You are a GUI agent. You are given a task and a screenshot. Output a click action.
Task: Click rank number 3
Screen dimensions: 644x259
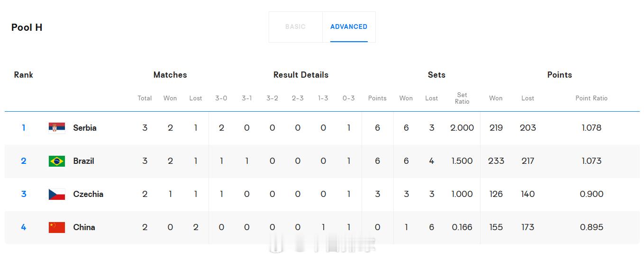point(24,194)
